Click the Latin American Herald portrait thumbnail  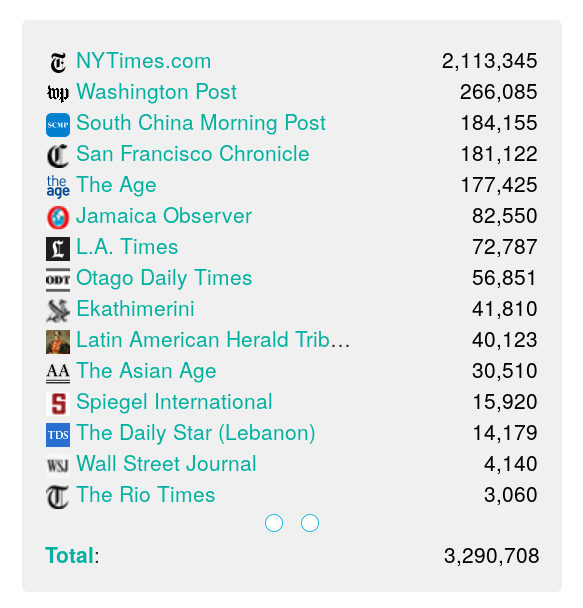tap(58, 342)
